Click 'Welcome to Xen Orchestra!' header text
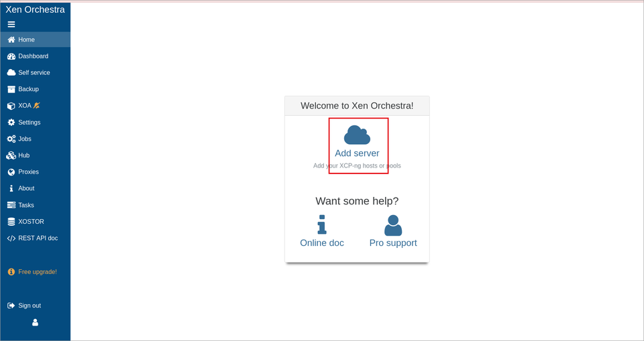The image size is (644, 341). [x=357, y=106]
